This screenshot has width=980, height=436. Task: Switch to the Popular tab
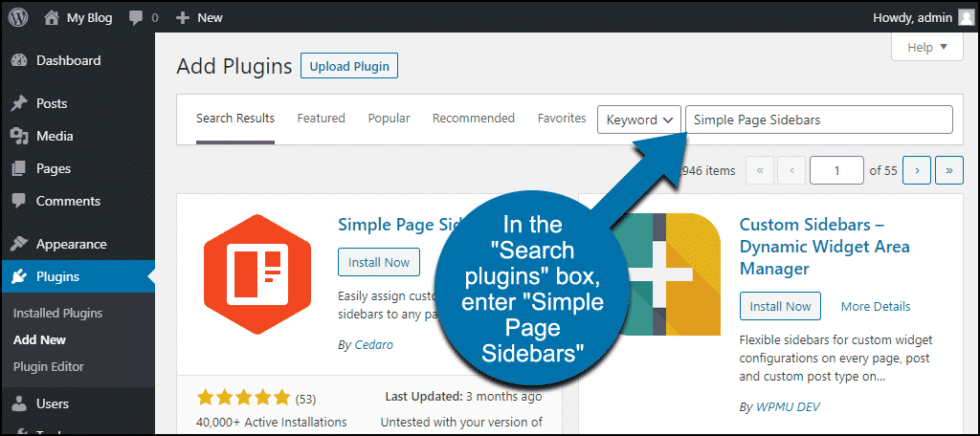[x=389, y=119]
